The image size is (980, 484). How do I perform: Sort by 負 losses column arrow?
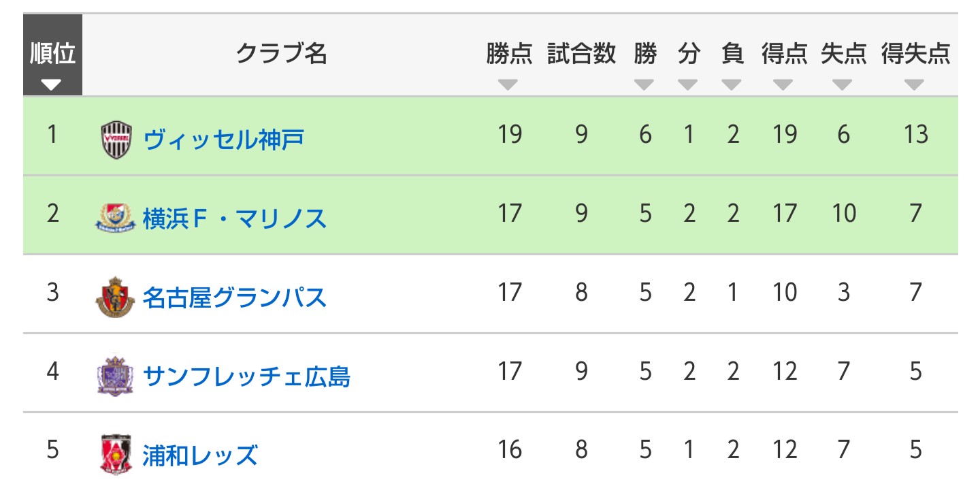tap(732, 85)
